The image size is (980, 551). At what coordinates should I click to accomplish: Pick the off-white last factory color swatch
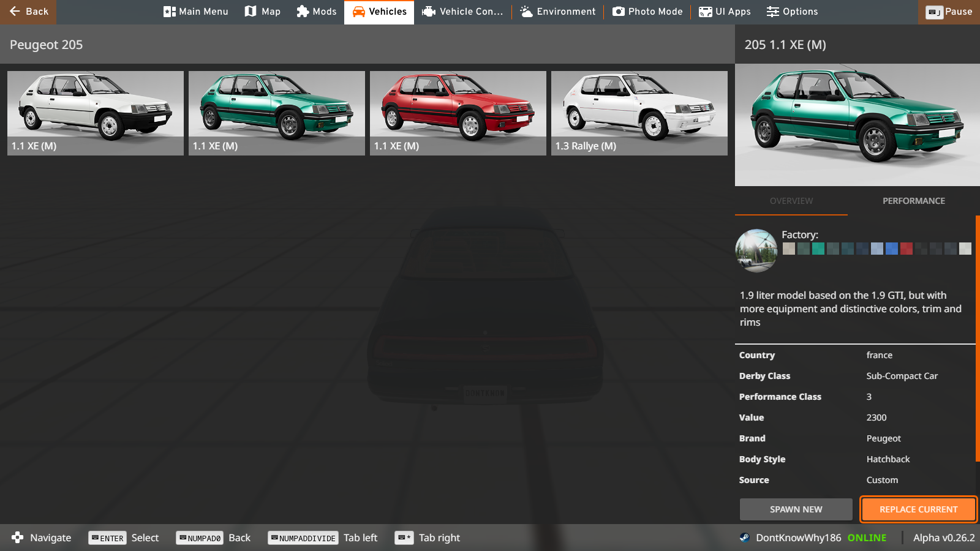[965, 249]
